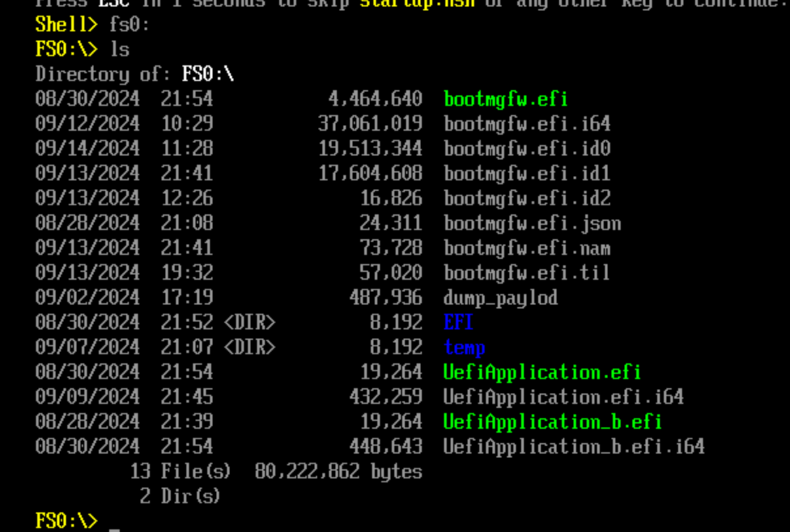Select the bootmgfw.efi.i64 file name
Image resolution: width=790 pixels, height=532 pixels.
pos(527,124)
